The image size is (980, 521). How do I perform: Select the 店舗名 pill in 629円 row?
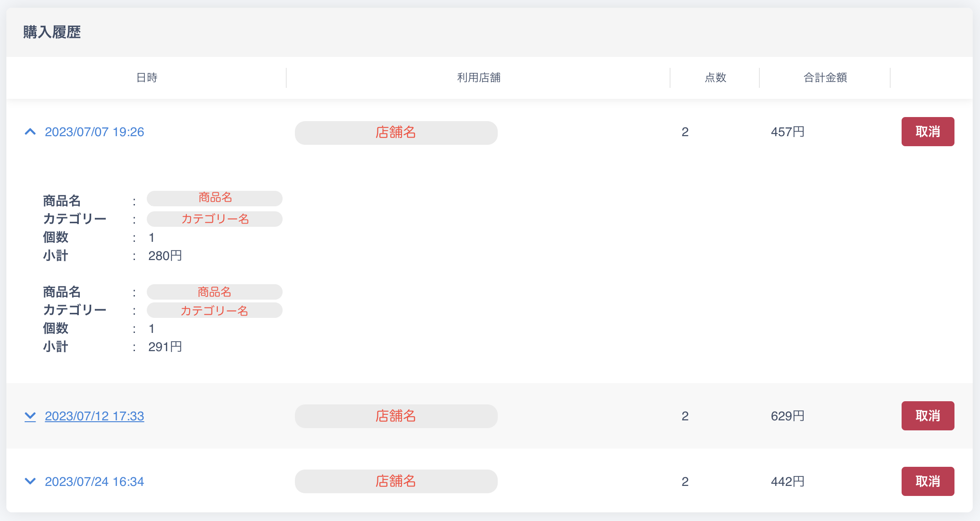pyautogui.click(x=396, y=416)
